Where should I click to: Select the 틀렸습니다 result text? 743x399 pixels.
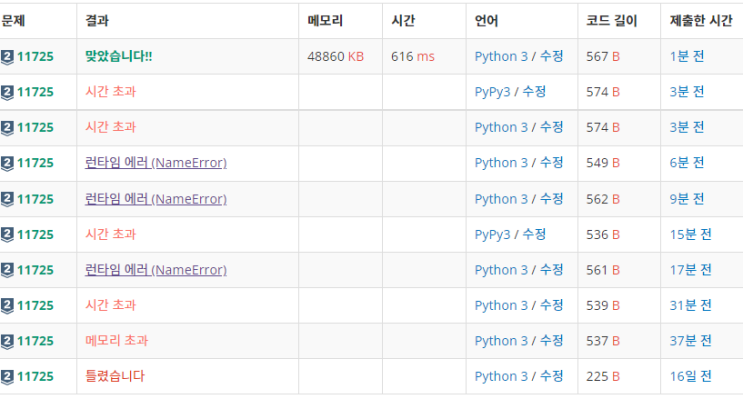coord(115,376)
